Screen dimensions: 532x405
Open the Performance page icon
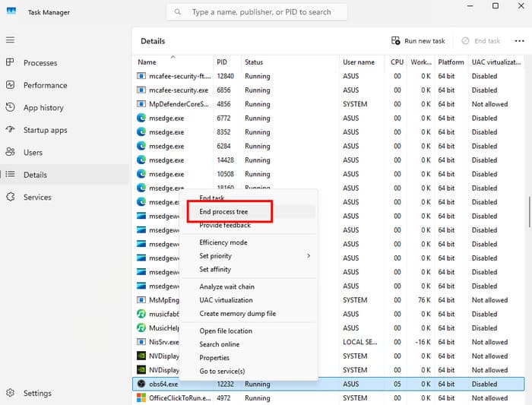(x=10, y=85)
